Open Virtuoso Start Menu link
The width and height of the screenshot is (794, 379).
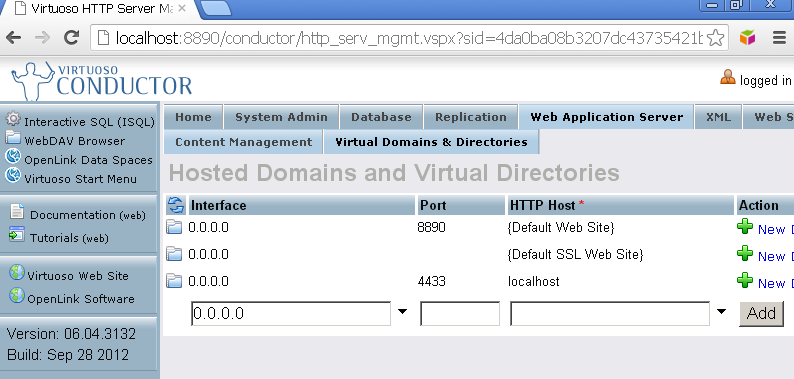click(80, 179)
